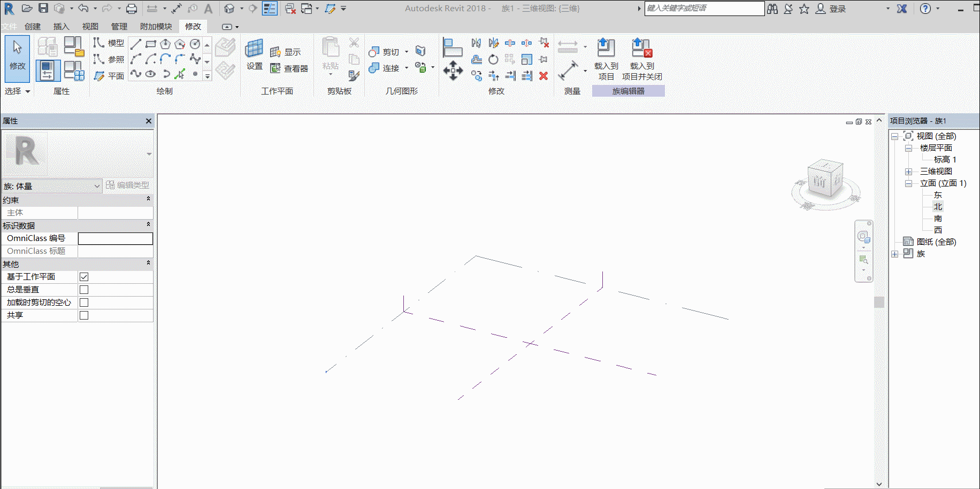
Task: Click the 查看器 button
Action: coord(289,68)
